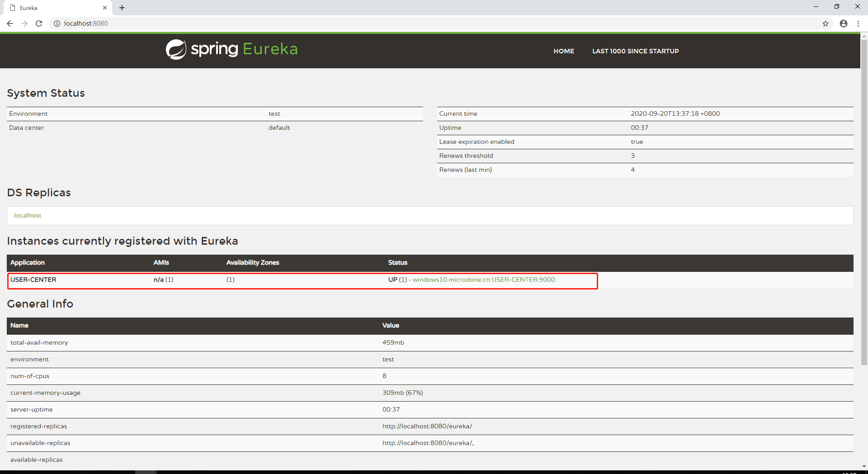
Task: Open a new tab with plus button
Action: [x=122, y=8]
